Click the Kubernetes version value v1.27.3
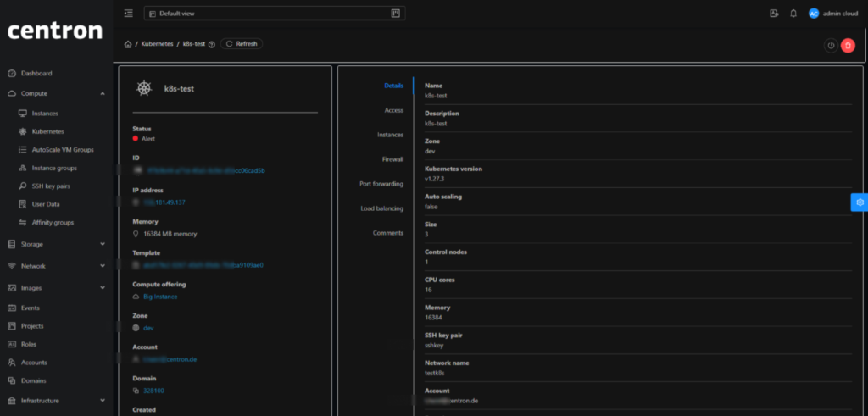Viewport: 868px width, 416px height. coord(433,179)
